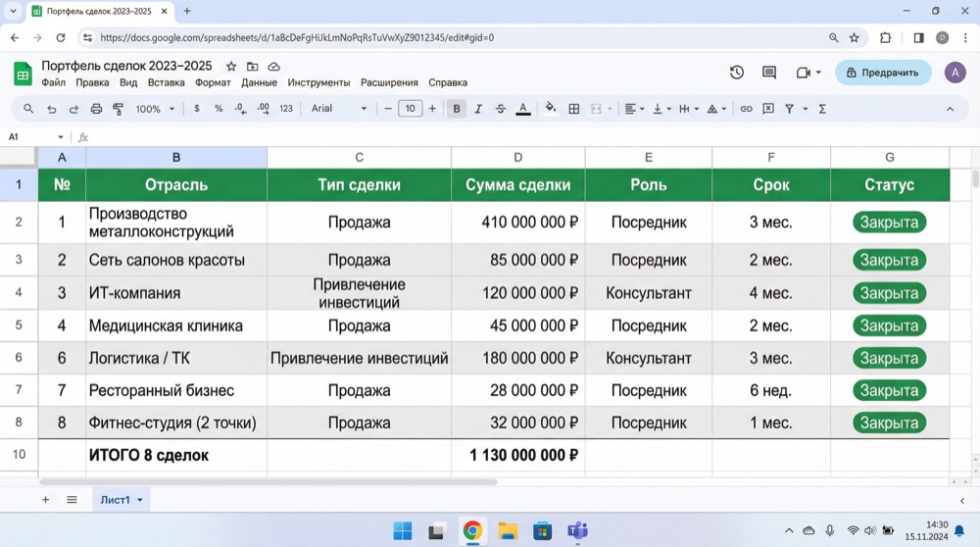The image size is (980, 547).
Task: Open the Формат menu
Action: [213, 82]
